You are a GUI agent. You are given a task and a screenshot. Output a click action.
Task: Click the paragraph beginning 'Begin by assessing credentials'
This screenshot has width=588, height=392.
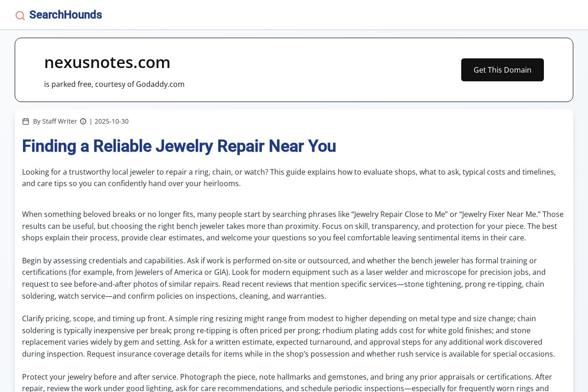[x=284, y=278]
